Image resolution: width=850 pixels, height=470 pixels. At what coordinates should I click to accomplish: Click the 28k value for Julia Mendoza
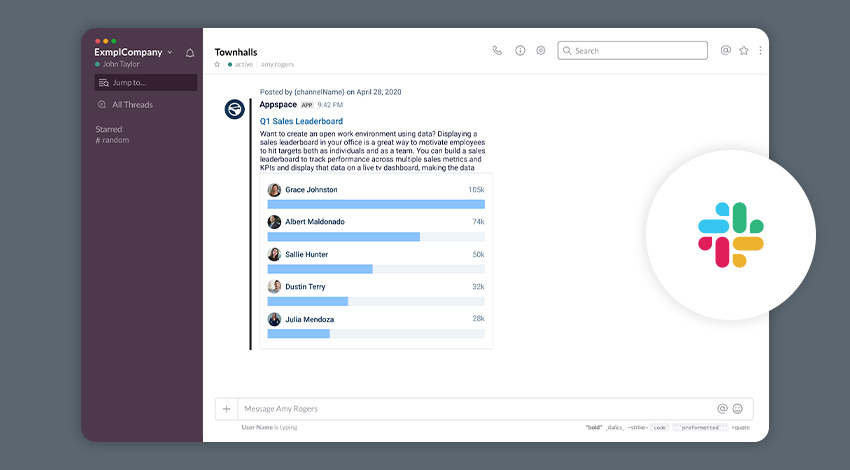(x=478, y=318)
